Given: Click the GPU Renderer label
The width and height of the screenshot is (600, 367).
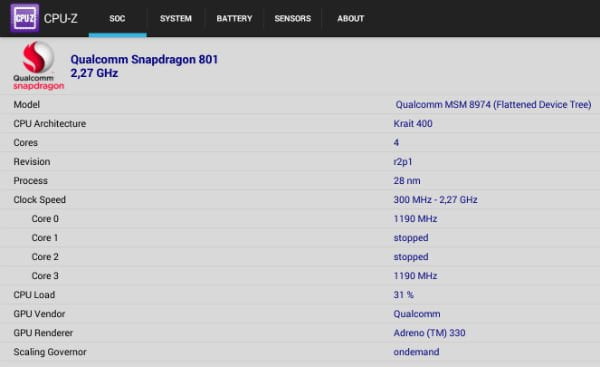Looking at the screenshot, I should click(43, 333).
